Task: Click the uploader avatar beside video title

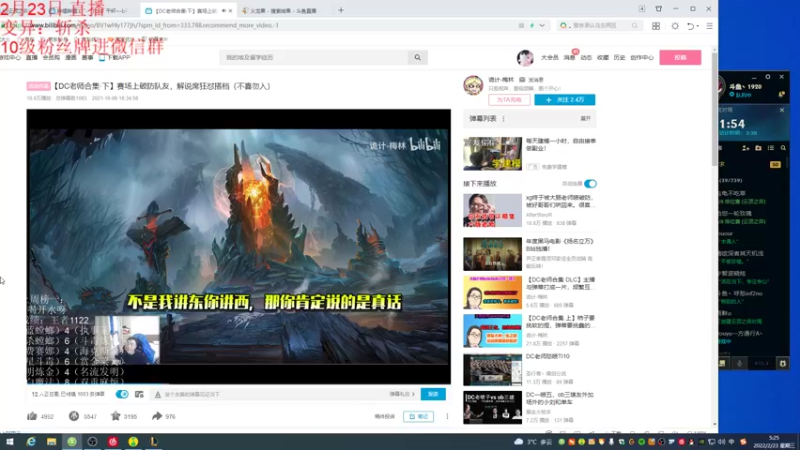Action: pyautogui.click(x=473, y=85)
